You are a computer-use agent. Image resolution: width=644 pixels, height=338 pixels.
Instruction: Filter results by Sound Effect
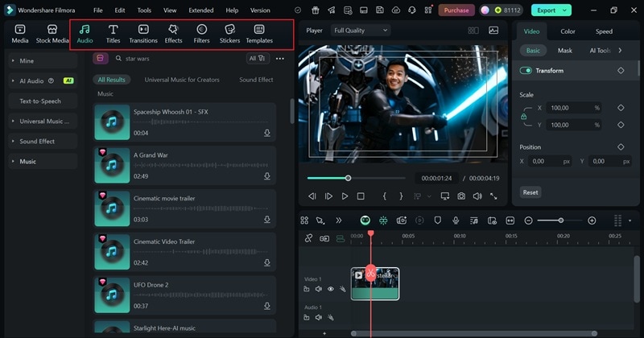point(256,80)
